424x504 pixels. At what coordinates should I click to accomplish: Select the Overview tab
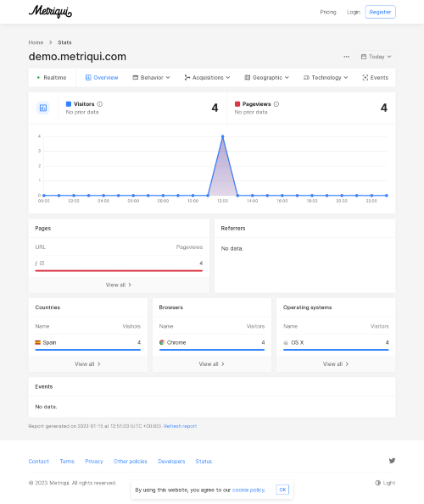pyautogui.click(x=102, y=77)
